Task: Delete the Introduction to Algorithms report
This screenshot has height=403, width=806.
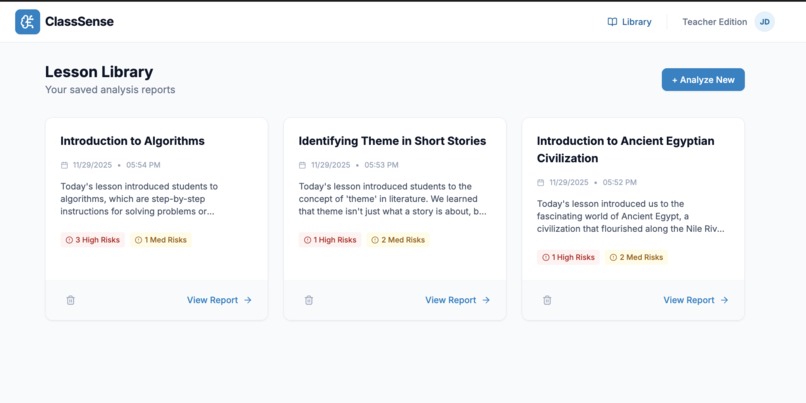Action: (70, 300)
